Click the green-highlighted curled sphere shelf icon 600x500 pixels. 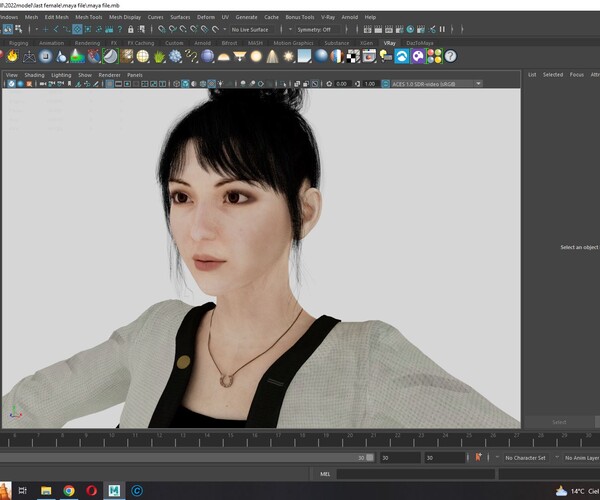(110, 56)
